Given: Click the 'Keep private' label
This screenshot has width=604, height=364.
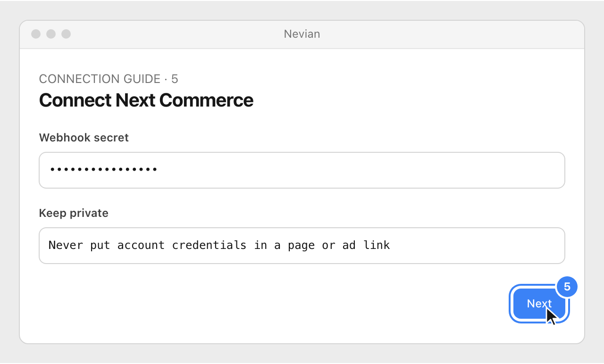Looking at the screenshot, I should tap(74, 213).
